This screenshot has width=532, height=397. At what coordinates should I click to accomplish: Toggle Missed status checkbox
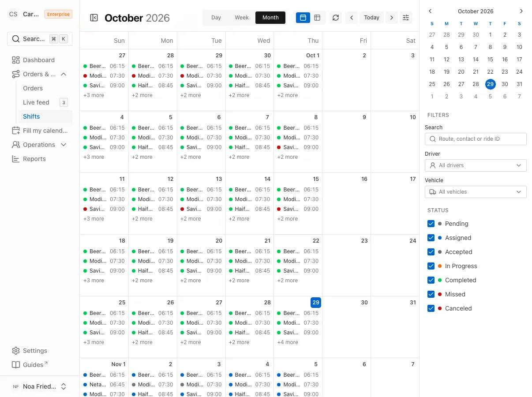pos(431,294)
